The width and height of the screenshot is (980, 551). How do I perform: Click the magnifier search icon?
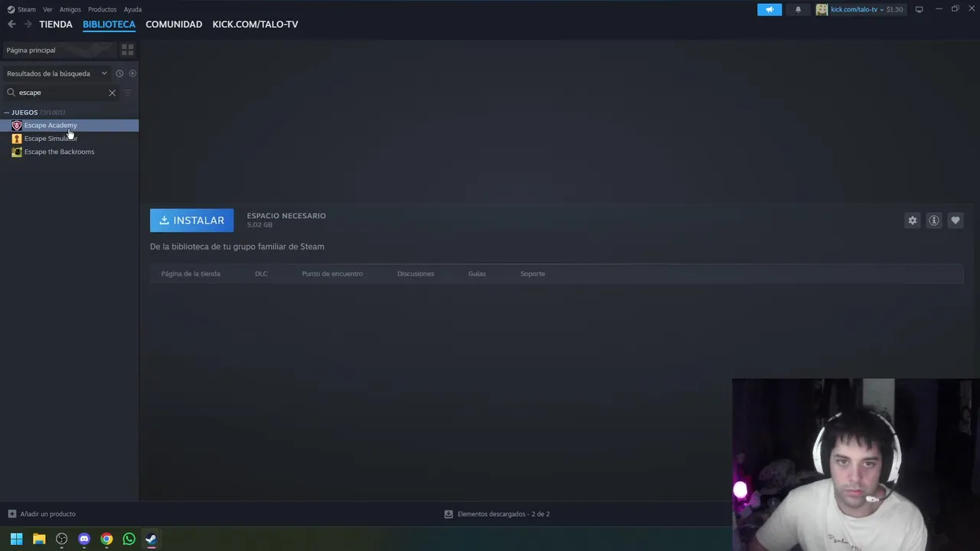point(11,93)
